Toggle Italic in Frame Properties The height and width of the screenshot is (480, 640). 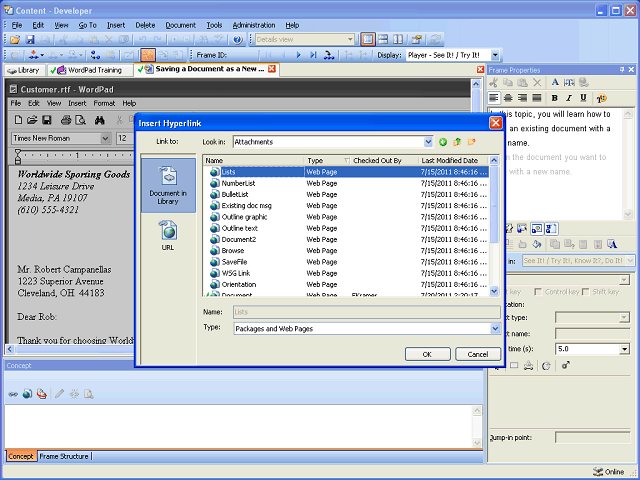(569, 98)
